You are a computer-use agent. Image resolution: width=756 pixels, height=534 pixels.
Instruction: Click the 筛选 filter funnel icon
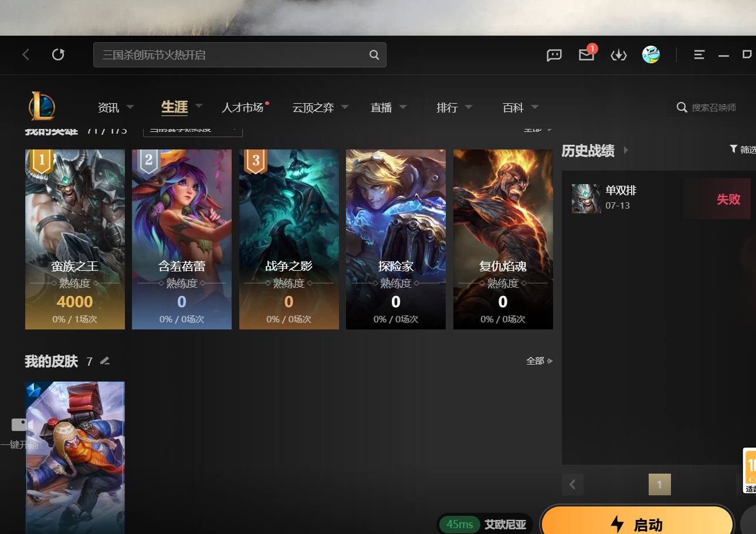pos(733,149)
